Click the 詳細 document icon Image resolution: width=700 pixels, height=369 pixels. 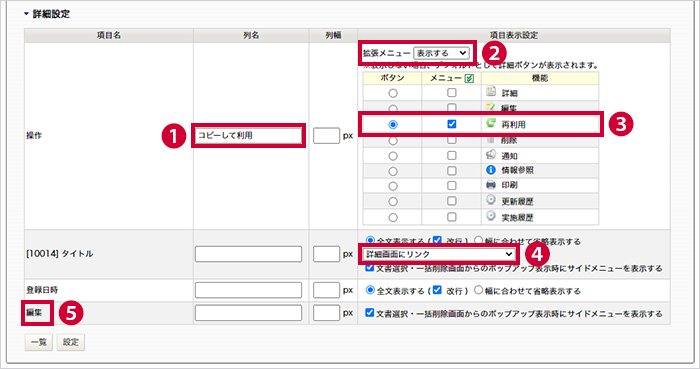pos(491,92)
